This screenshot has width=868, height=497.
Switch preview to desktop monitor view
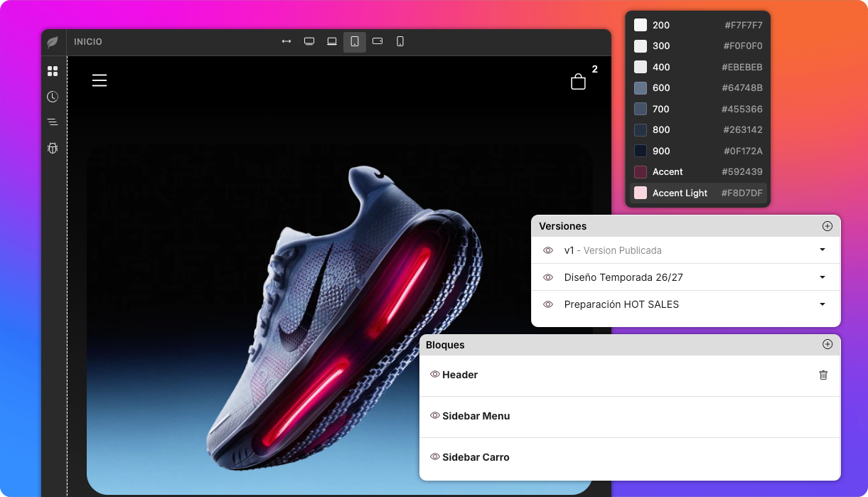(x=309, y=41)
